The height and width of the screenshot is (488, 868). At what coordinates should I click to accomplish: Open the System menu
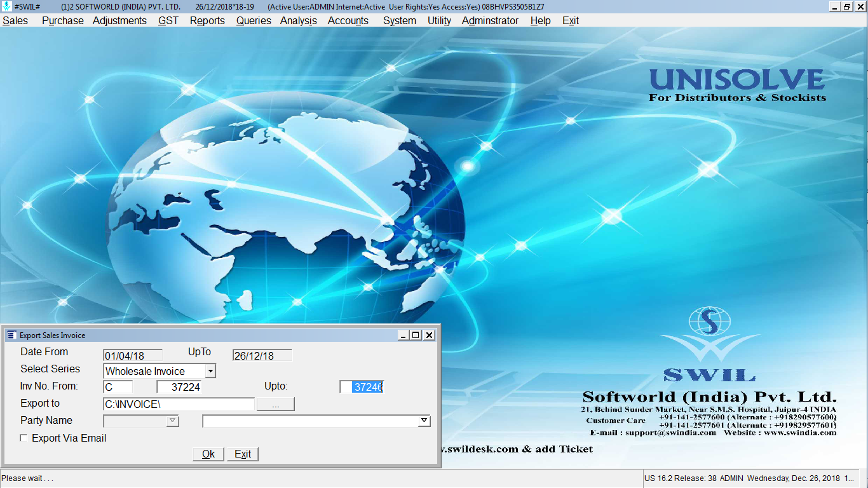pyautogui.click(x=400, y=20)
